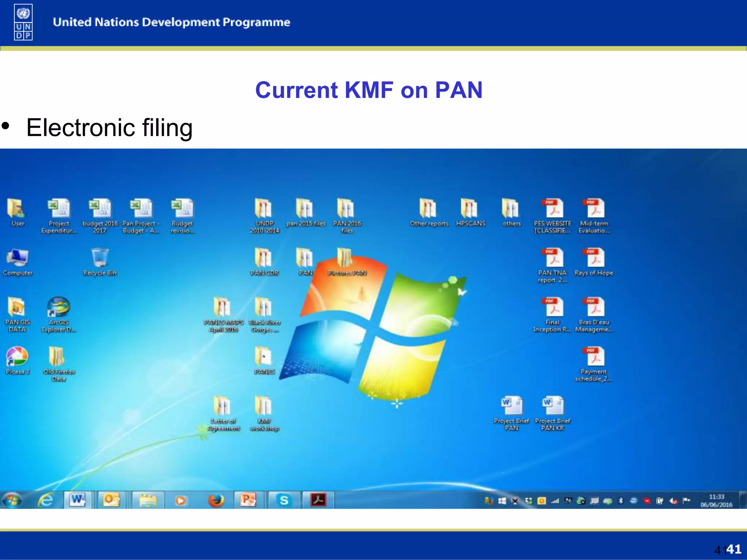The height and width of the screenshot is (560, 747).
Task: Launch Picasa 3 shortcut
Action: 17,357
